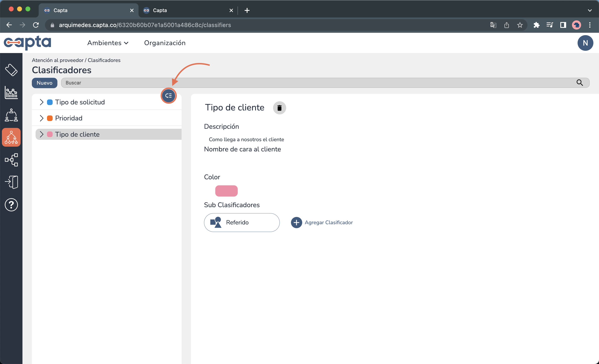Open the Organización menu
The width and height of the screenshot is (599, 364).
coord(165,43)
